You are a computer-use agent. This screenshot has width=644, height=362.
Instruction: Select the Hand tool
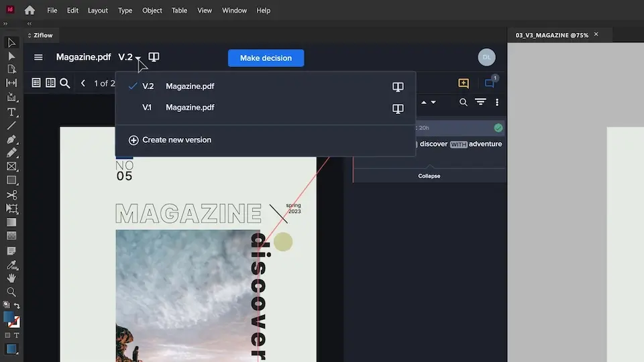tap(11, 278)
